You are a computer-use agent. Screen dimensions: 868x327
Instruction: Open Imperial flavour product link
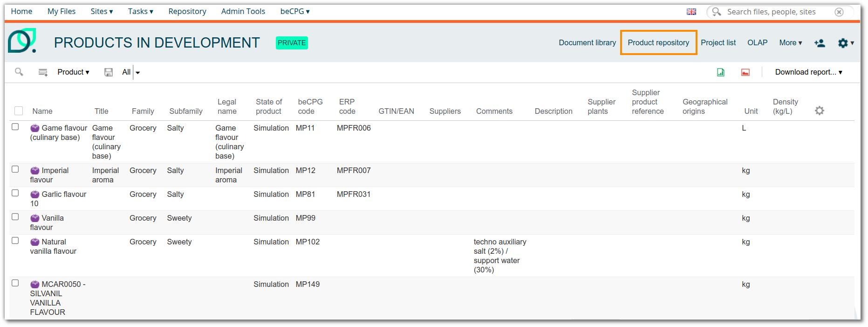(x=49, y=175)
